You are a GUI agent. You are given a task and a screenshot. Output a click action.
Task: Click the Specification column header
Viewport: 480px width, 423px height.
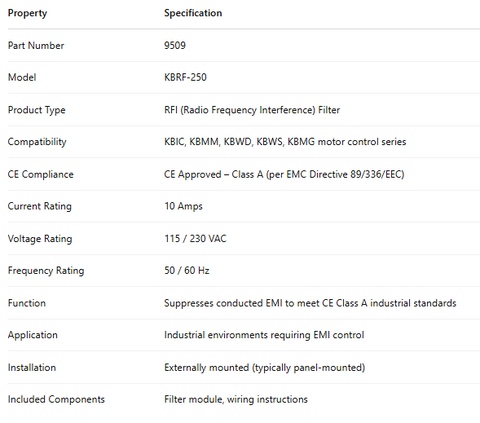[x=193, y=13]
